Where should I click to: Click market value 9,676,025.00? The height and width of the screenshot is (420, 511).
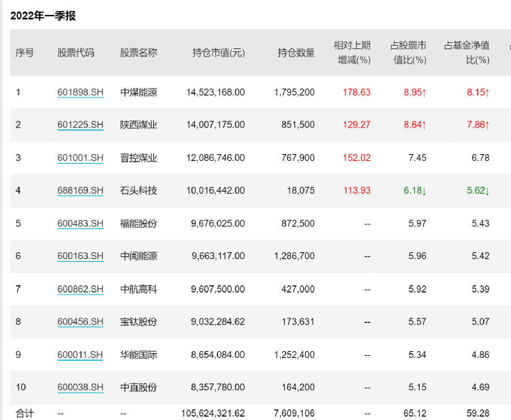click(x=218, y=224)
